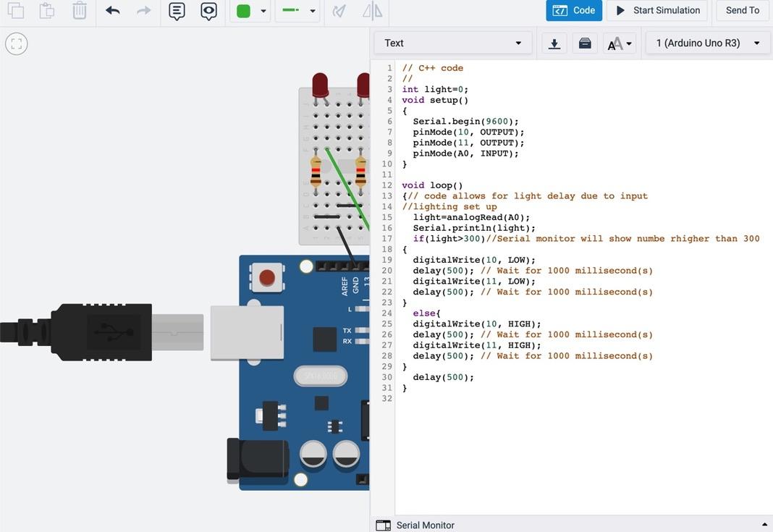This screenshot has width=773, height=532.
Task: Click 'light=analogRead(A0);' line
Action: tap(471, 217)
